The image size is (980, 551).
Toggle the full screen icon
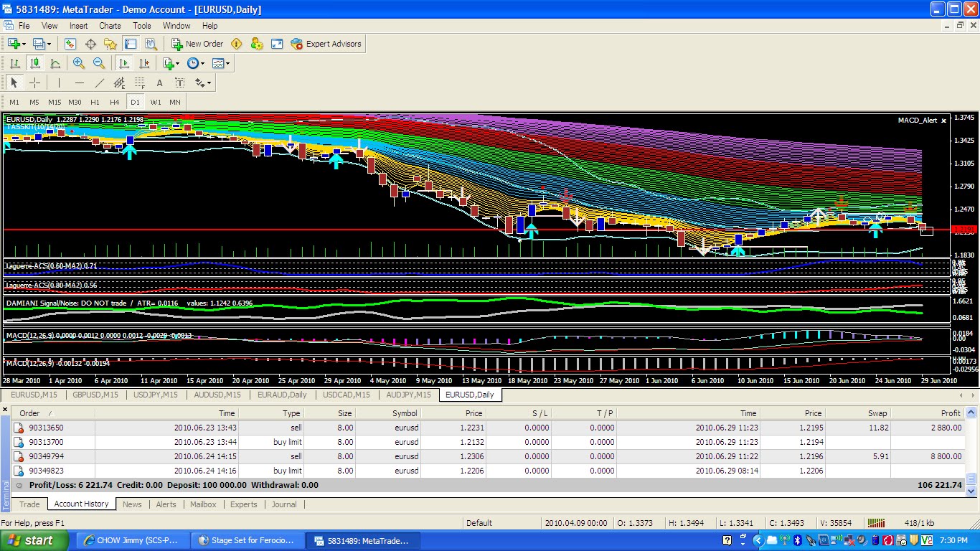point(277,44)
